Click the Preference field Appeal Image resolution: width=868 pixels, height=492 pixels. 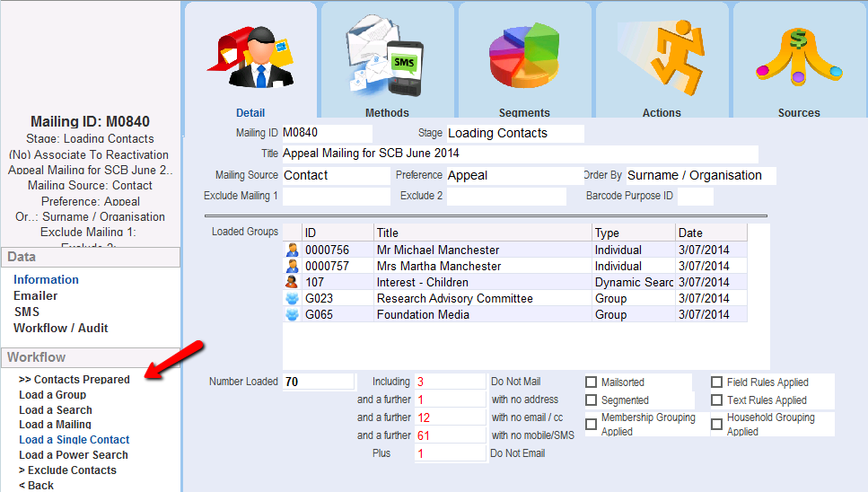[515, 175]
